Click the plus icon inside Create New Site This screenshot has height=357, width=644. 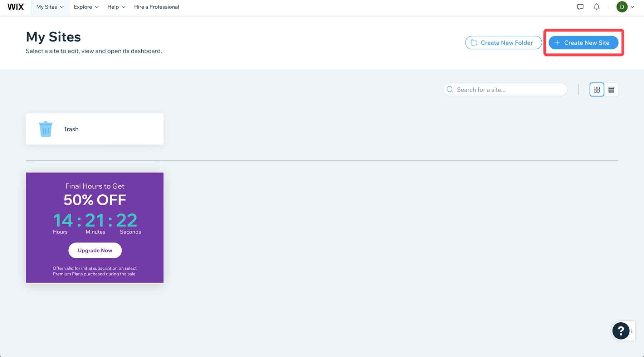[x=557, y=42]
